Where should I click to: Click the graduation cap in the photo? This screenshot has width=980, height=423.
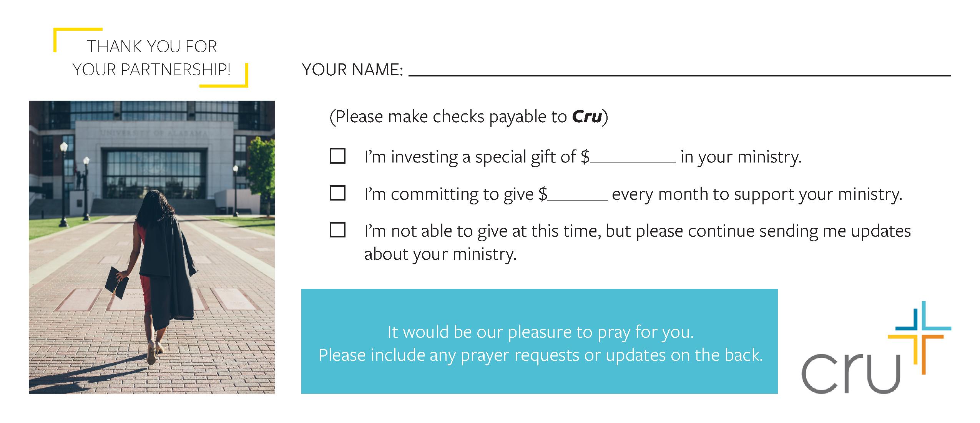click(x=116, y=282)
